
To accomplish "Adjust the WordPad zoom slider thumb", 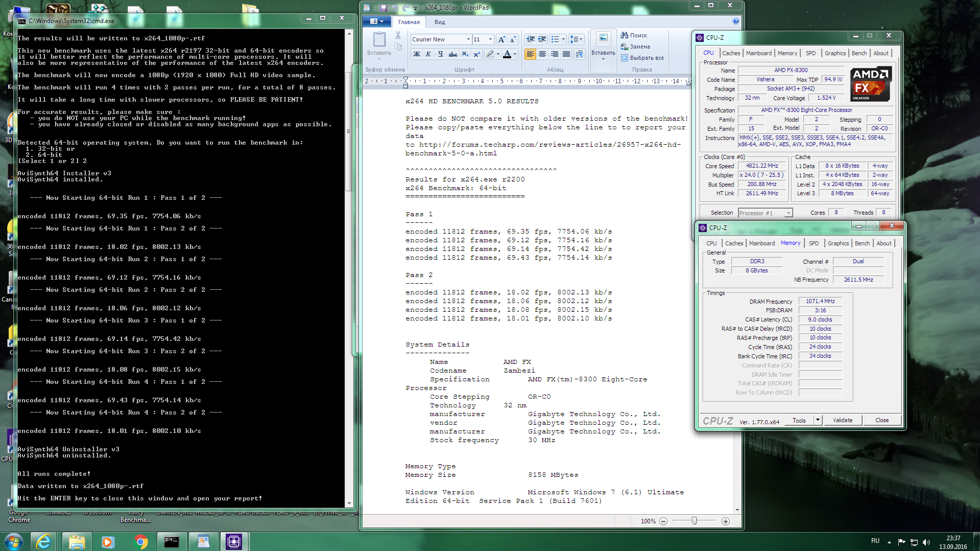I will coord(694,521).
